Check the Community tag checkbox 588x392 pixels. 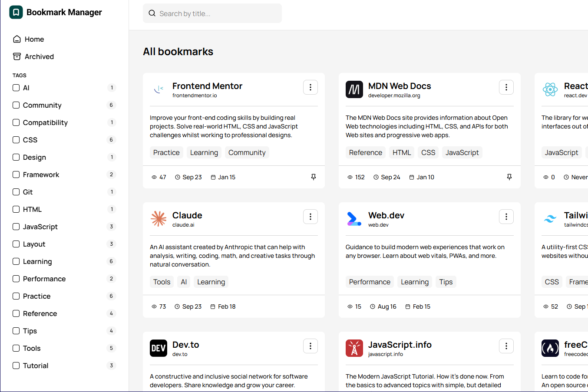(16, 105)
